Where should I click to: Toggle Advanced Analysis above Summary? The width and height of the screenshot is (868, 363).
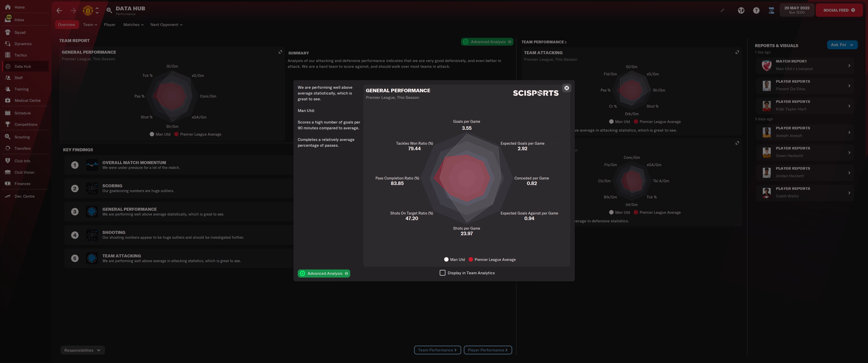[487, 42]
